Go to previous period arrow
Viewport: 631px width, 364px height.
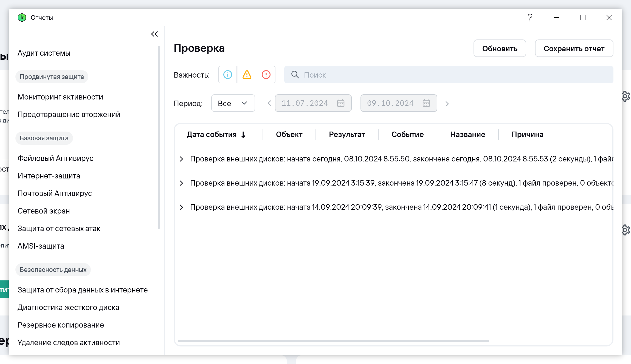(x=269, y=103)
